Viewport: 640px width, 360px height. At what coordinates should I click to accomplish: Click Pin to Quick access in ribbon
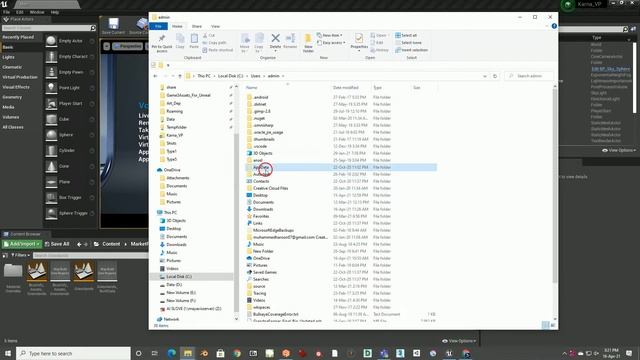(x=162, y=42)
